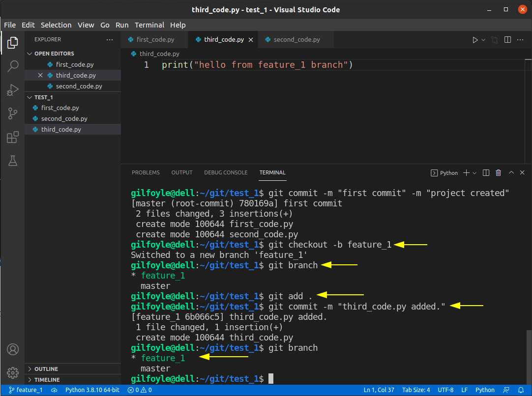This screenshot has height=396, width=532.
Task: Select second_code.py in Open Editors
Action: pyautogui.click(x=73, y=86)
